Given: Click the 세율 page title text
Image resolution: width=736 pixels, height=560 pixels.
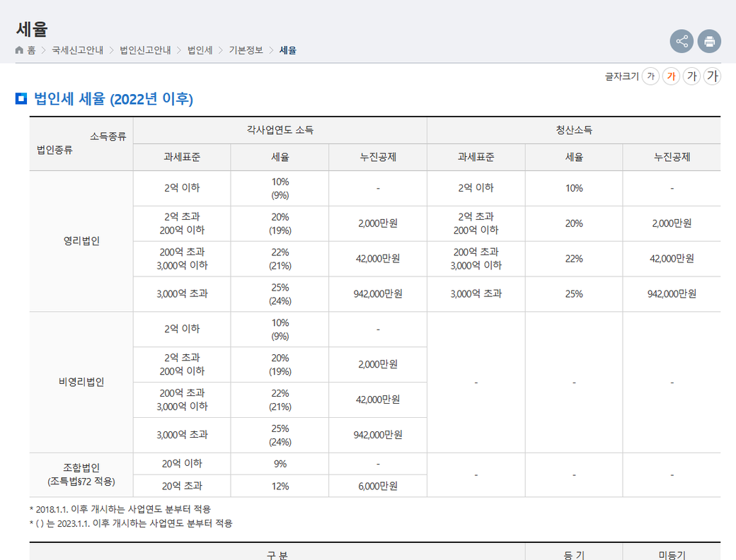Looking at the screenshot, I should pyautogui.click(x=32, y=30).
